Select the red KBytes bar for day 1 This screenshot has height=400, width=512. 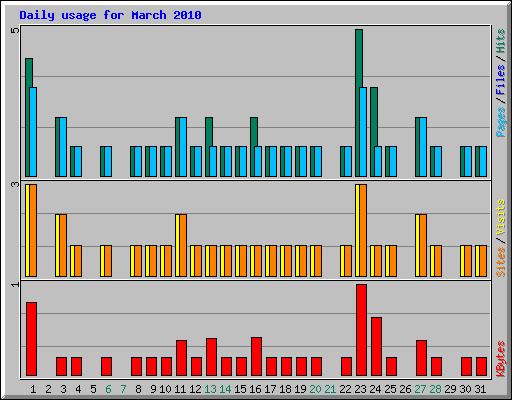coord(31,339)
